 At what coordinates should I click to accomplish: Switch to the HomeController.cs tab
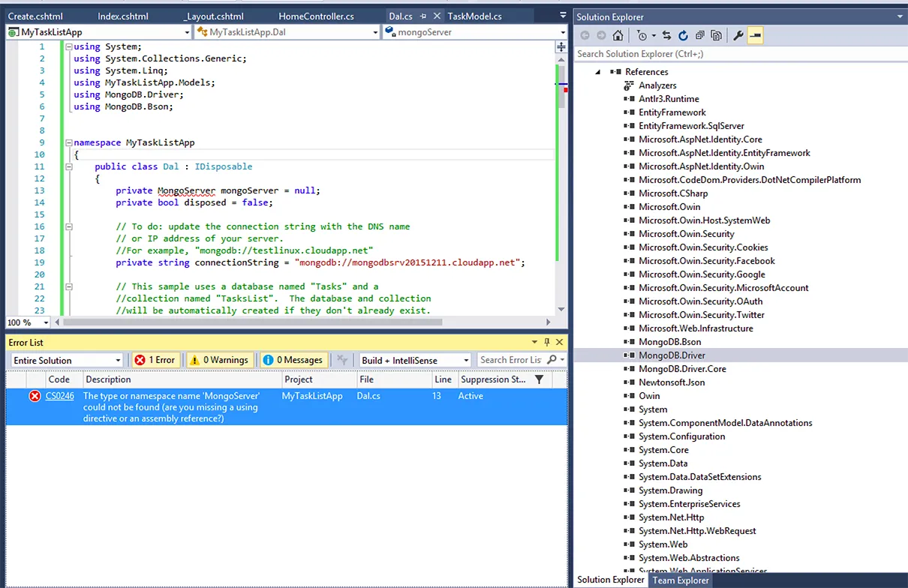click(x=316, y=16)
